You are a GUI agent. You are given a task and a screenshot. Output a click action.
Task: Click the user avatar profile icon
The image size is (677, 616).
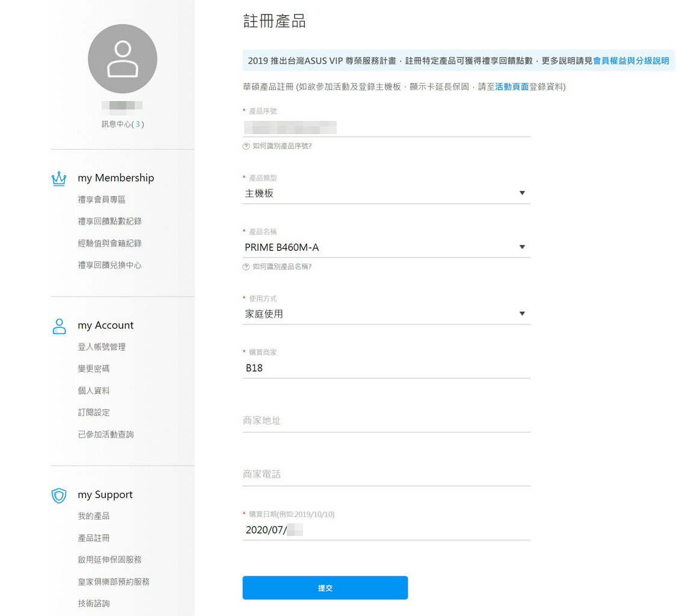click(x=123, y=59)
